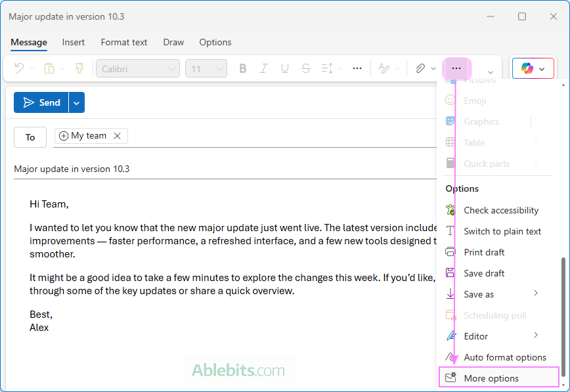Viewport: 570px width, 392px height.
Task: Toggle bold formatting
Action: point(242,68)
